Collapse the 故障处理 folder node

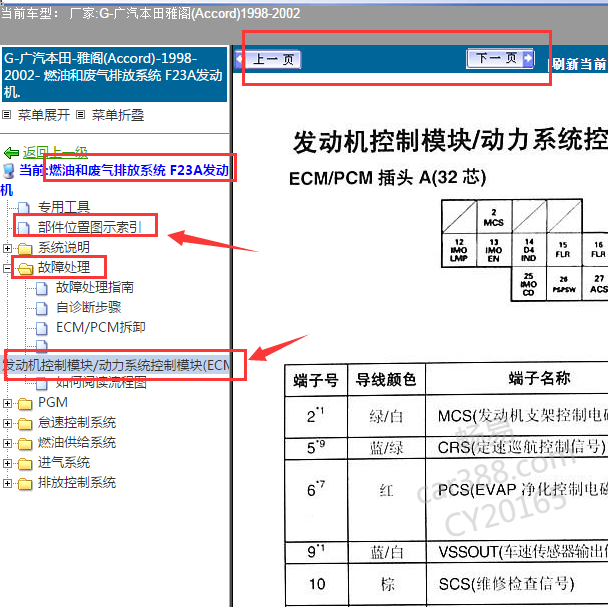(7, 268)
